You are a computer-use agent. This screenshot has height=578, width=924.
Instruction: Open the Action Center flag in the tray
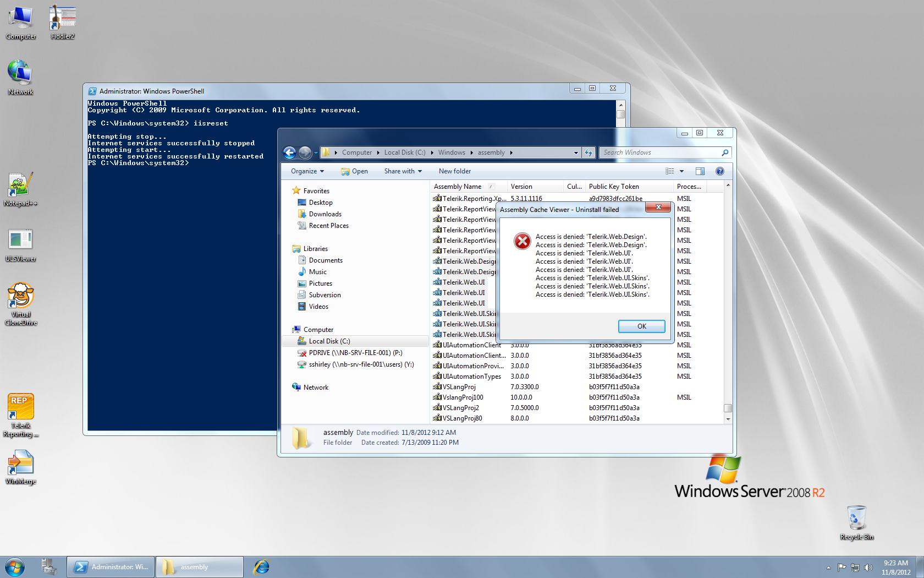pos(842,568)
